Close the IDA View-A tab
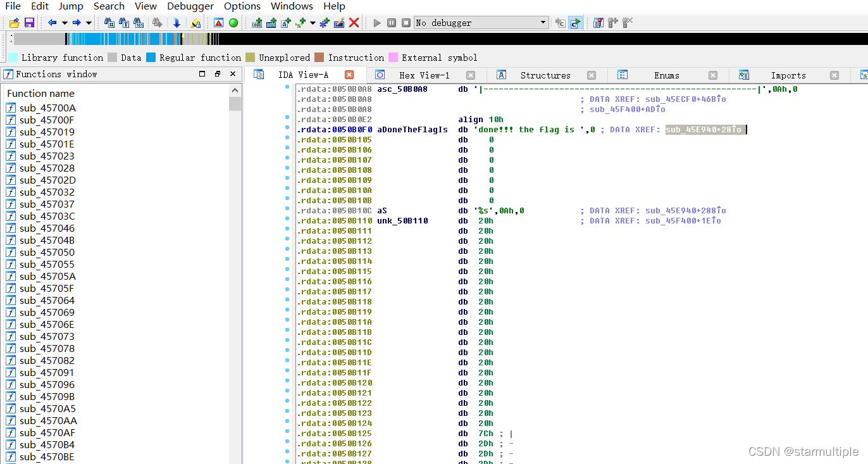Viewport: 868px width, 464px height. tap(349, 75)
